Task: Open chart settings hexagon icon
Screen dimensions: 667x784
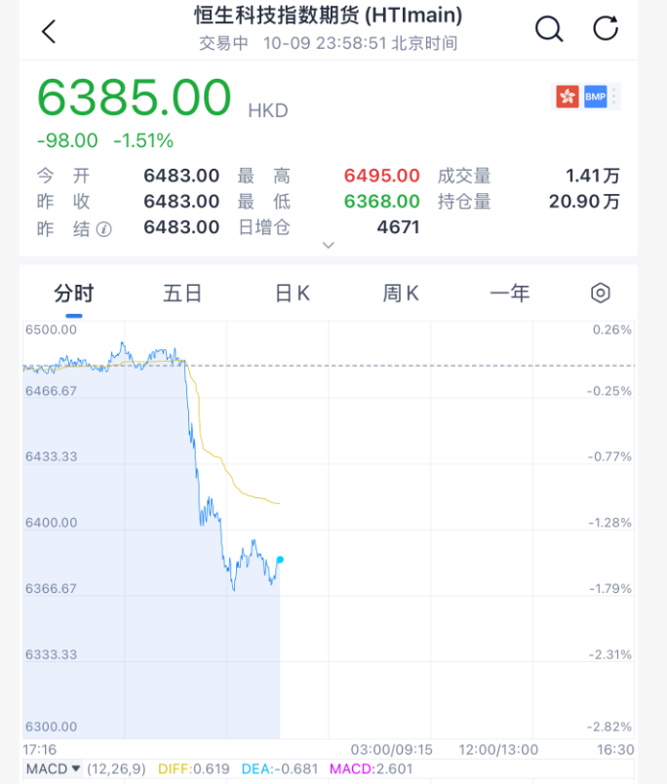Action: point(600,293)
